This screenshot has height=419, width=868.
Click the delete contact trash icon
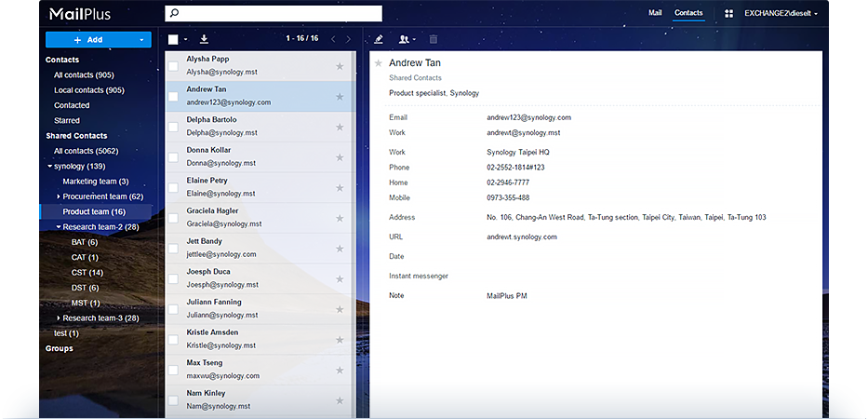434,39
